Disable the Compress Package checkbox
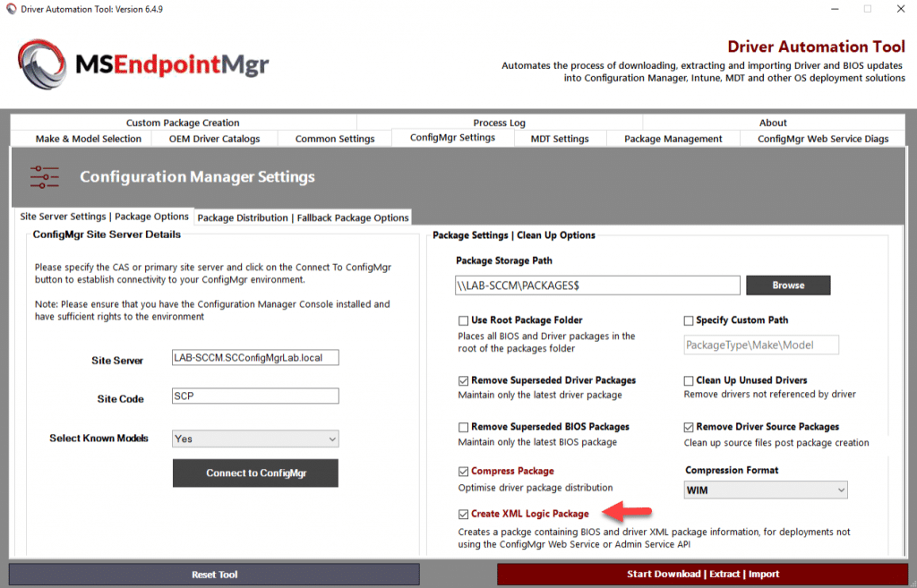The height and width of the screenshot is (588, 917). point(463,472)
